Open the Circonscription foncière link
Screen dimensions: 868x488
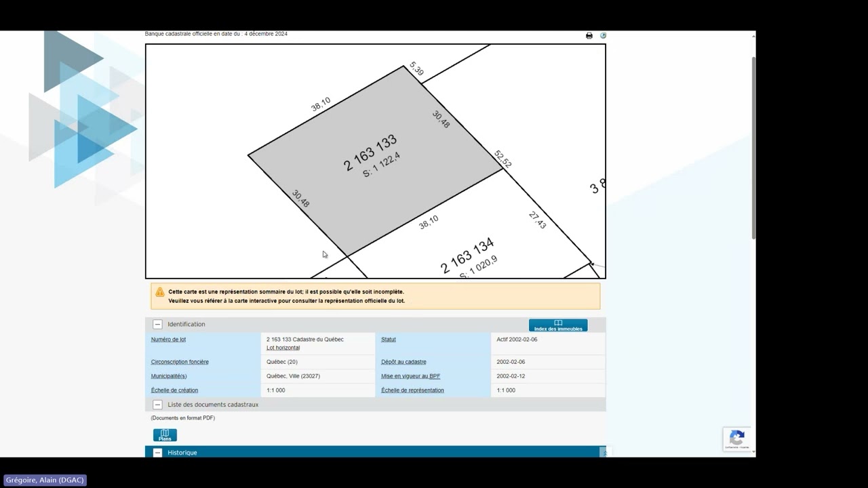(x=180, y=362)
